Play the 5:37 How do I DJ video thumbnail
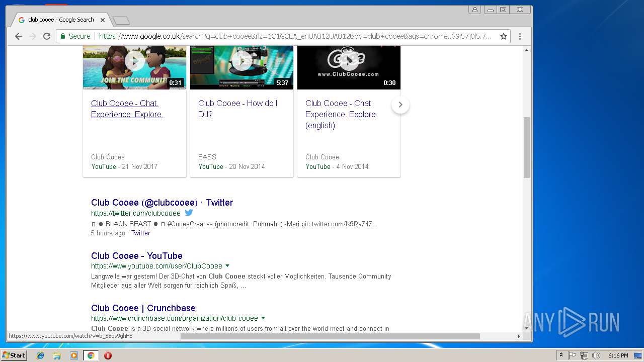Image resolution: width=644 pixels, height=362 pixels. [x=242, y=67]
